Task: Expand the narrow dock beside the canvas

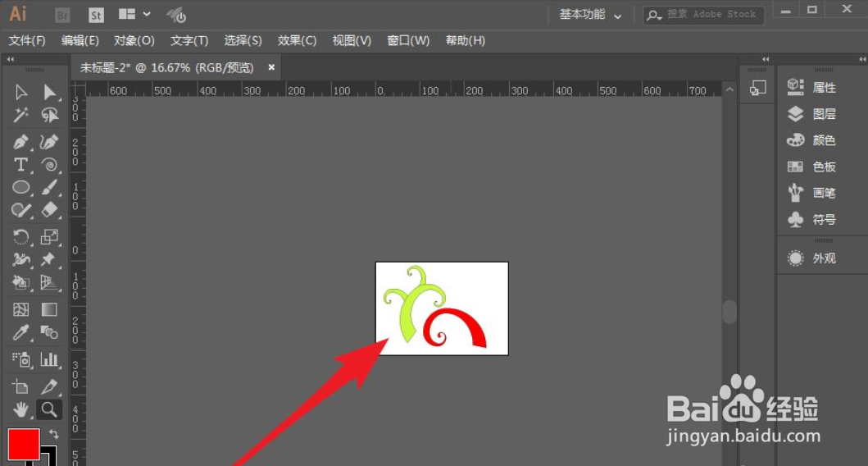Action: [x=766, y=59]
